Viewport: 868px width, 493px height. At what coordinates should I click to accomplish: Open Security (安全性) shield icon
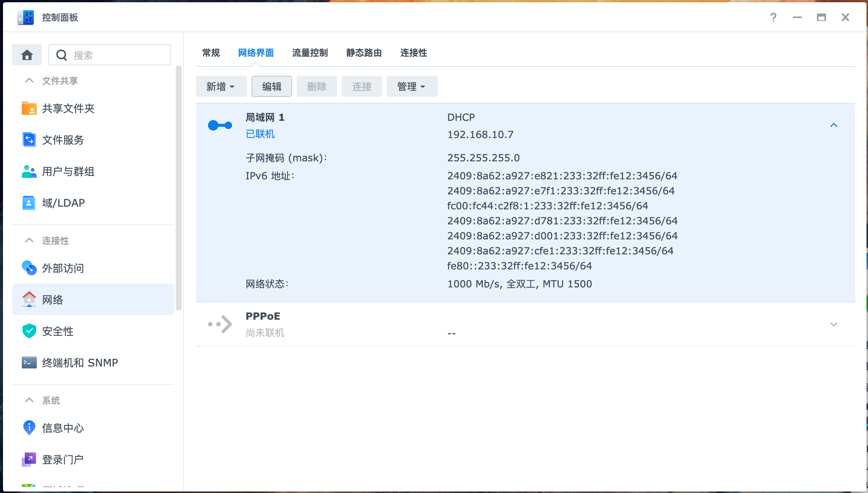[x=29, y=331]
